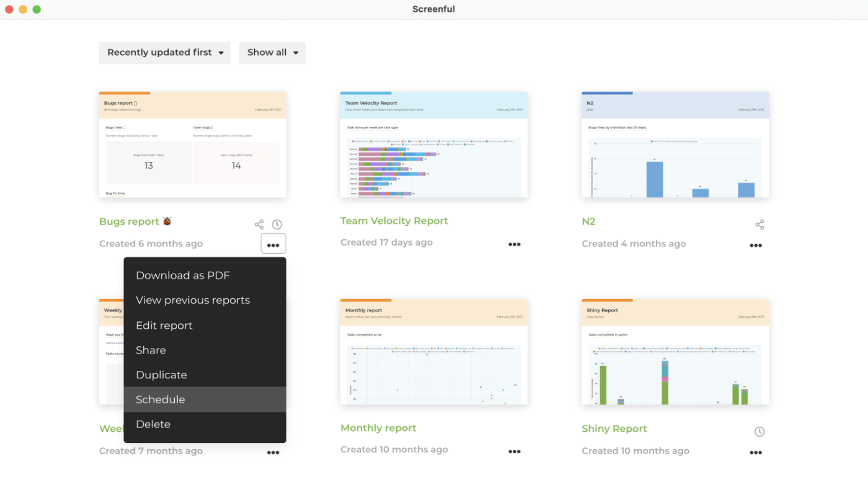Open the Team Velocity Report title link
Screen dimensions: 868x500
[x=394, y=221]
